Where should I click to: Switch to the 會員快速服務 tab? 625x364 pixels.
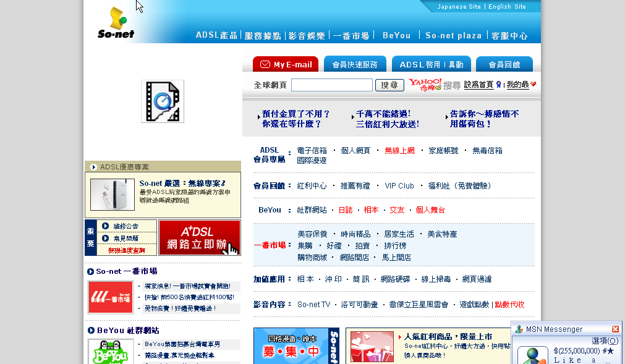point(355,64)
